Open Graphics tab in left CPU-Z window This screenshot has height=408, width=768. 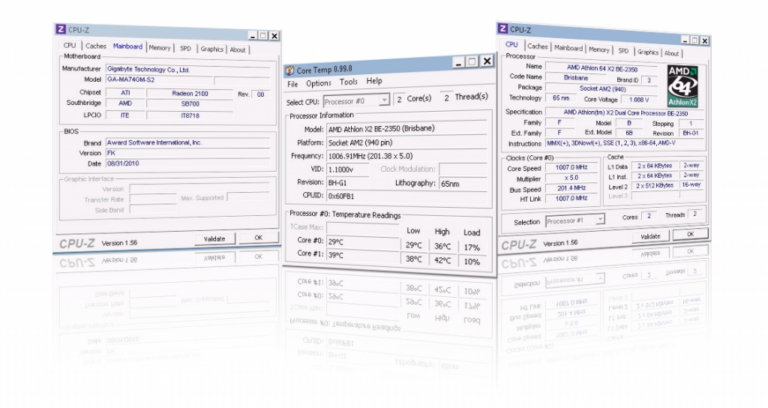coord(212,49)
